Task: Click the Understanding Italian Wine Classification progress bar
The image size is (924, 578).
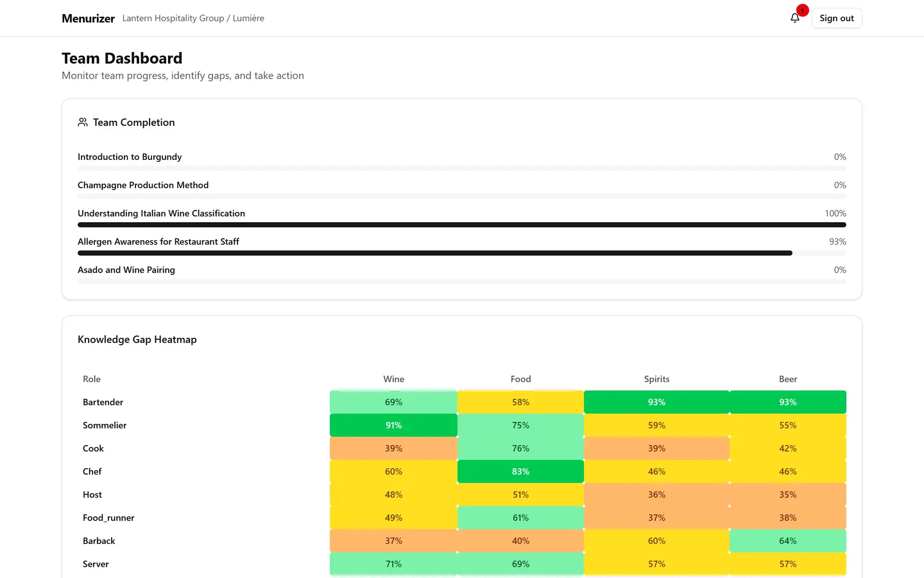Action: point(462,225)
